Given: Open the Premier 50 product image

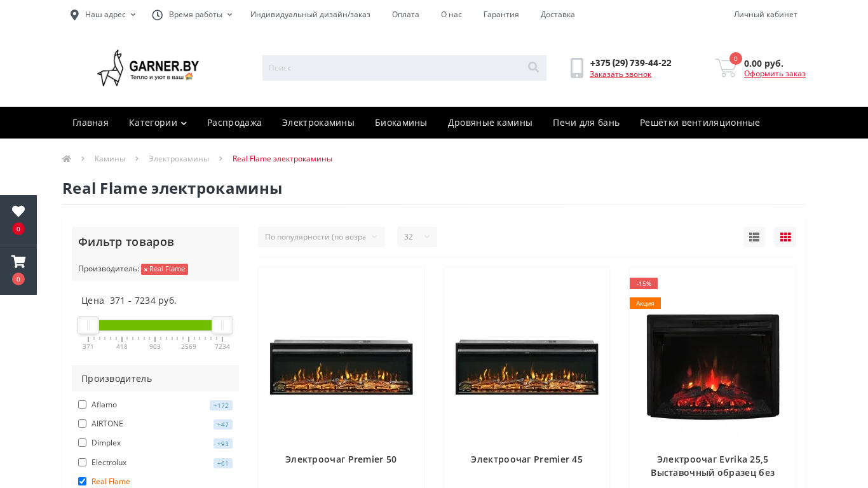Looking at the screenshot, I should pyautogui.click(x=341, y=367).
